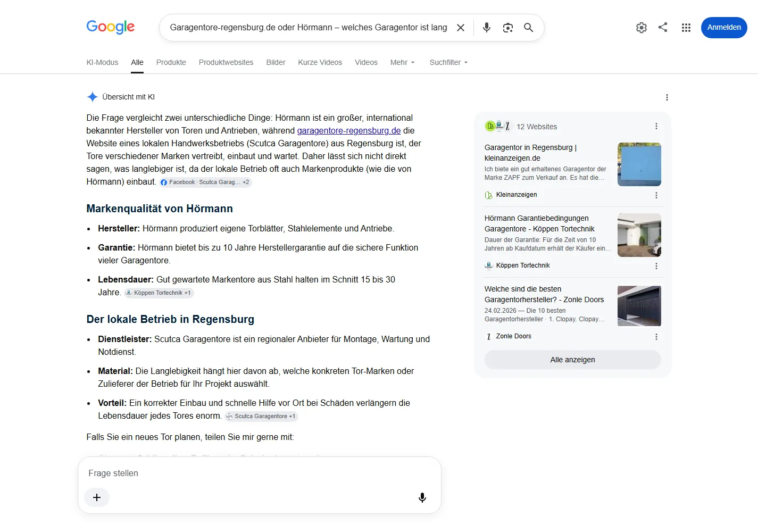This screenshot has width=766, height=532.
Task: Start voice search with microphone icon in search bar
Action: (487, 28)
